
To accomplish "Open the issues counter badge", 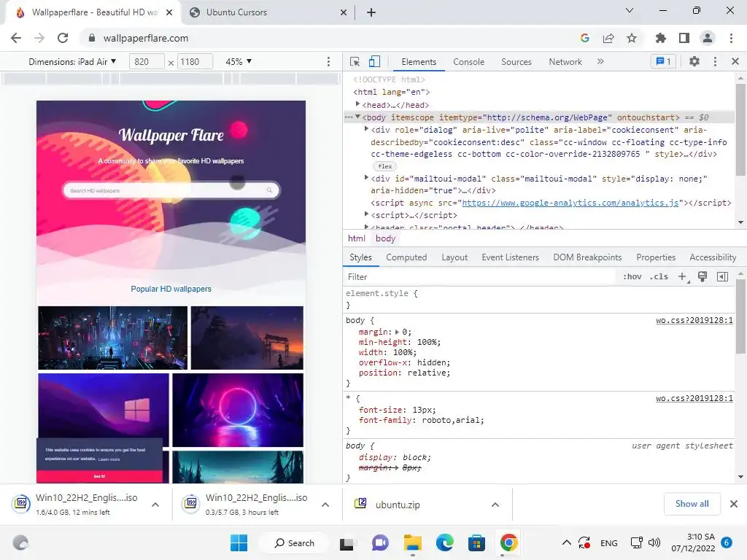I will (663, 61).
